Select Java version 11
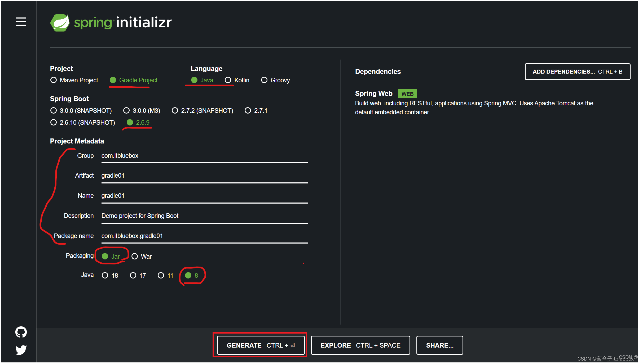This screenshot has width=638, height=364. 165,276
